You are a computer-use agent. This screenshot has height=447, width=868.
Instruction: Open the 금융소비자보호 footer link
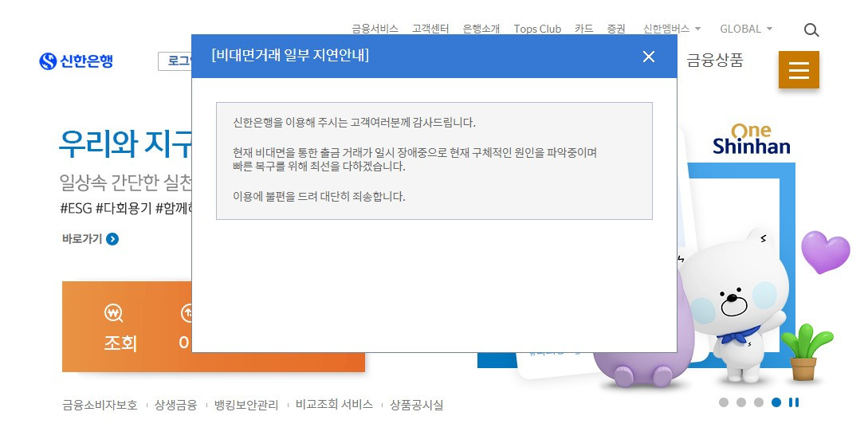coord(100,405)
